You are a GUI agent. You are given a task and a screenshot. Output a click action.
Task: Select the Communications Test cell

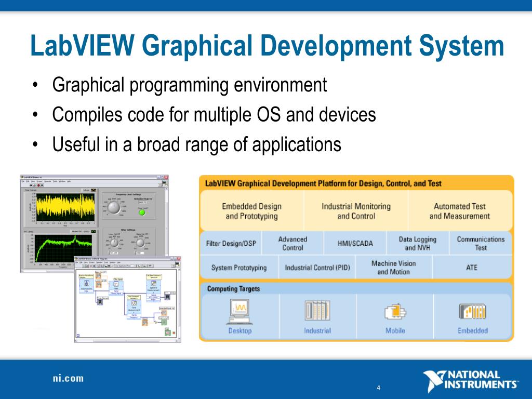point(481,243)
